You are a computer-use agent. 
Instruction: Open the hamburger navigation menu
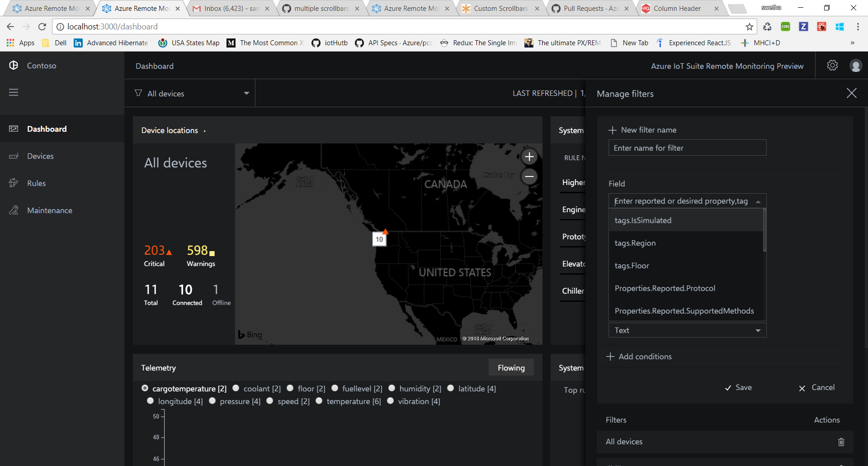pyautogui.click(x=14, y=92)
